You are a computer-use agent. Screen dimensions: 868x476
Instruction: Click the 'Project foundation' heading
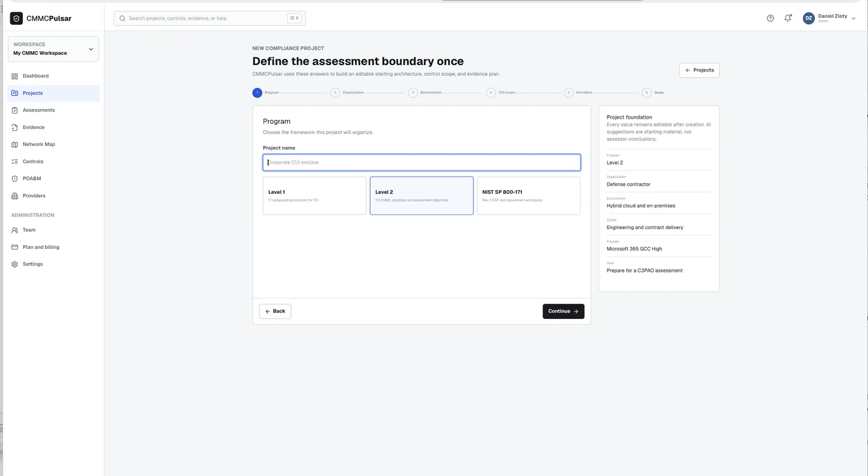629,117
